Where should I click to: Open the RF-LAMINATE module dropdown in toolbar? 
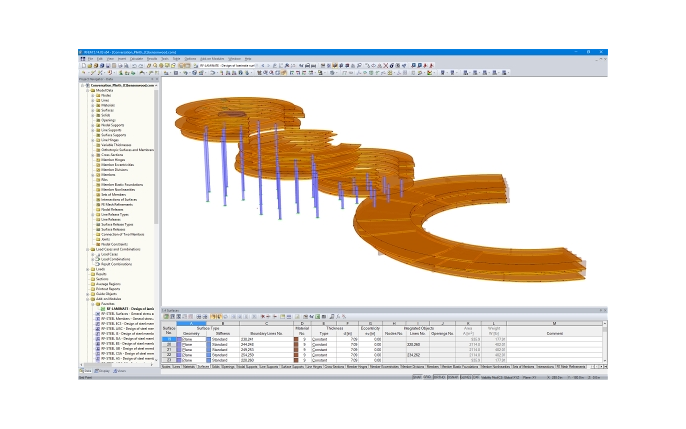(257, 66)
